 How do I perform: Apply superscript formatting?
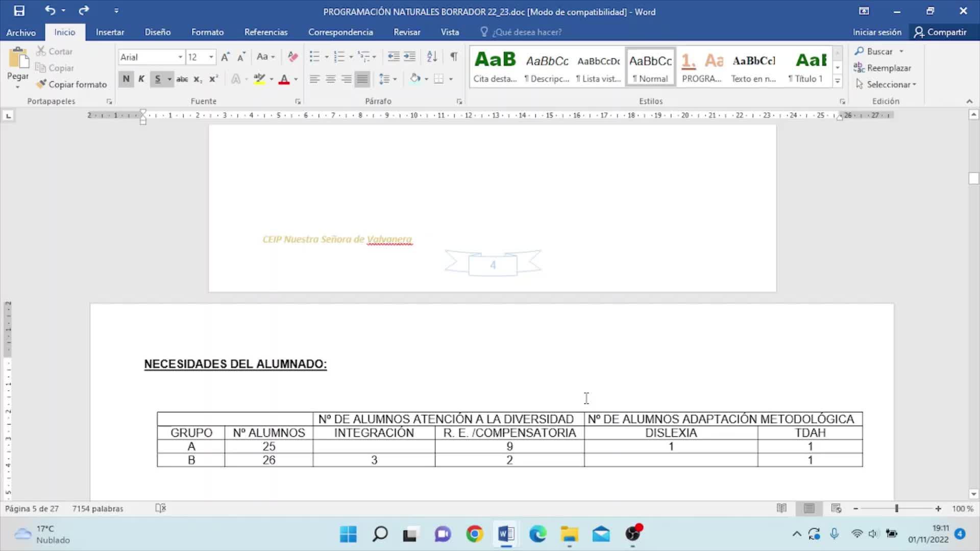(213, 79)
